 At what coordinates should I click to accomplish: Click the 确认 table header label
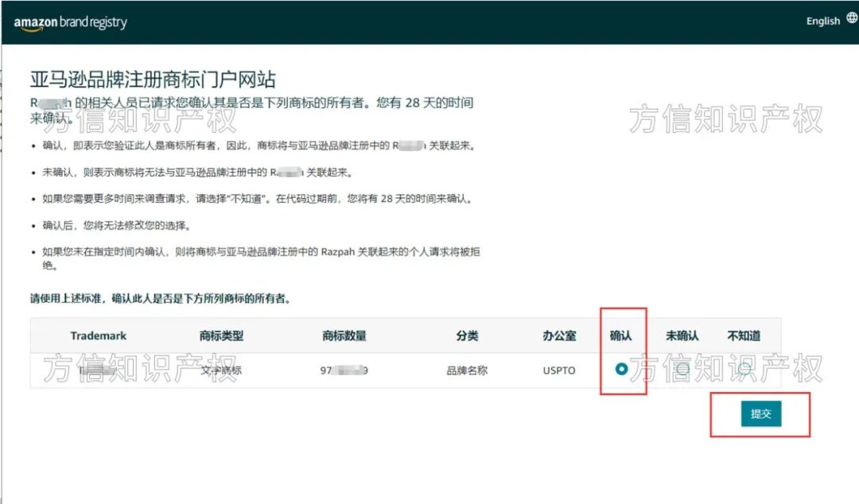[x=622, y=335]
